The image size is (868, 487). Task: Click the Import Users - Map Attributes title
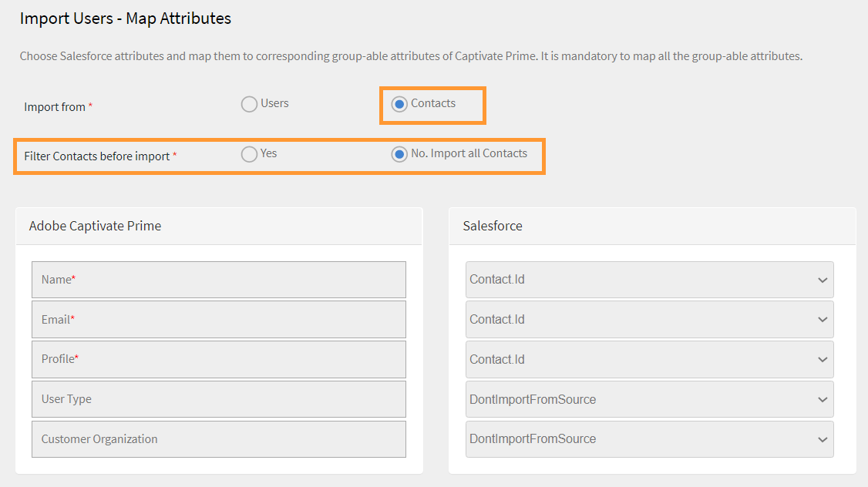point(126,18)
